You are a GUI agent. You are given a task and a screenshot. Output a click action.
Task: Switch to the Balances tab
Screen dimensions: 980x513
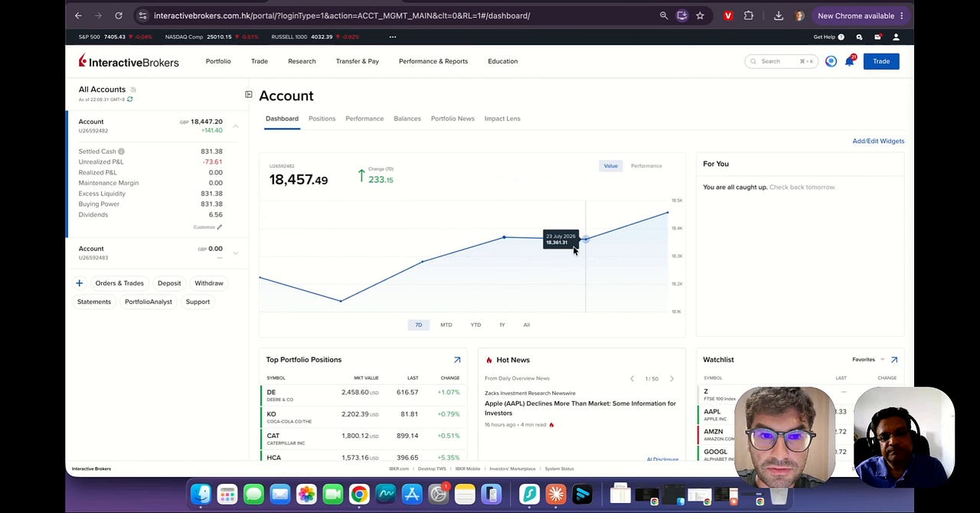[x=407, y=119]
